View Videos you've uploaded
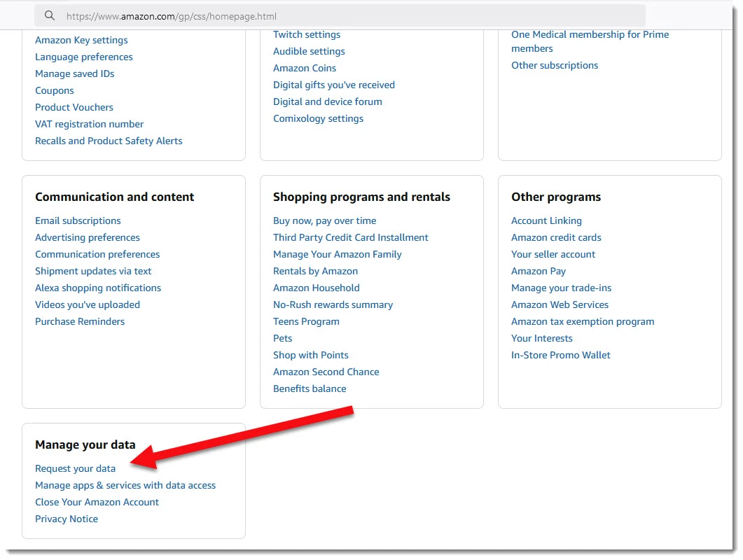 (88, 305)
